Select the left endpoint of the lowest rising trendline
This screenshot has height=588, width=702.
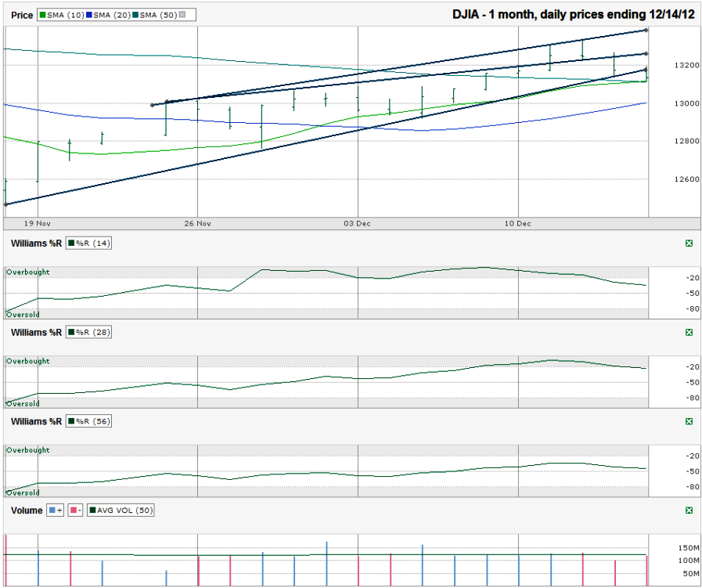pos(5,204)
